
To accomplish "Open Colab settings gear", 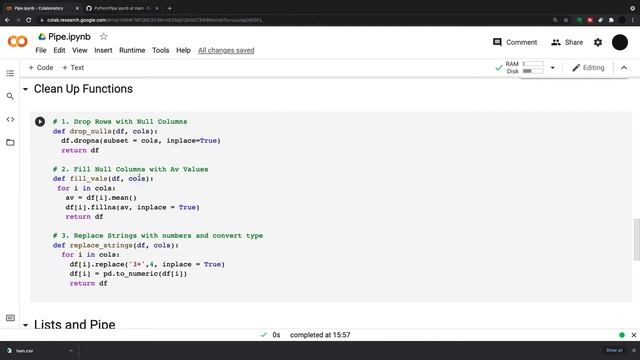I will pyautogui.click(x=598, y=42).
